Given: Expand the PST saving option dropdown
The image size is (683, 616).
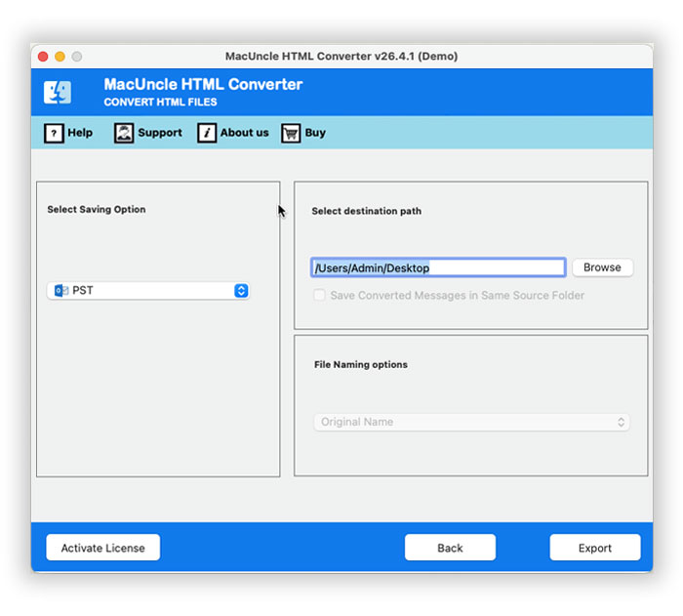Looking at the screenshot, I should tap(148, 291).
